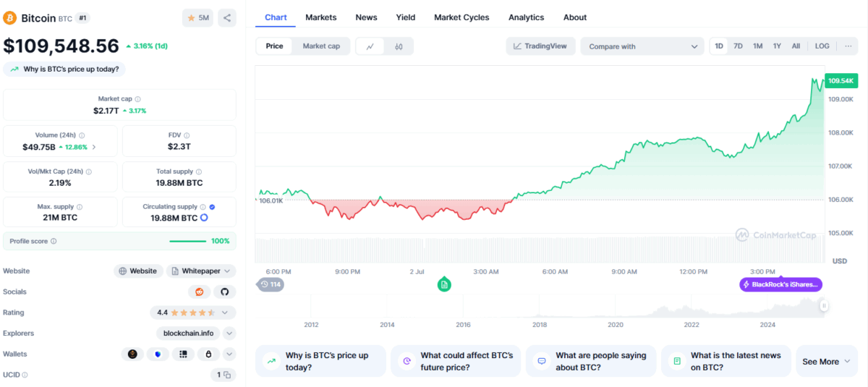Open the black grid wallet icon

183,354
